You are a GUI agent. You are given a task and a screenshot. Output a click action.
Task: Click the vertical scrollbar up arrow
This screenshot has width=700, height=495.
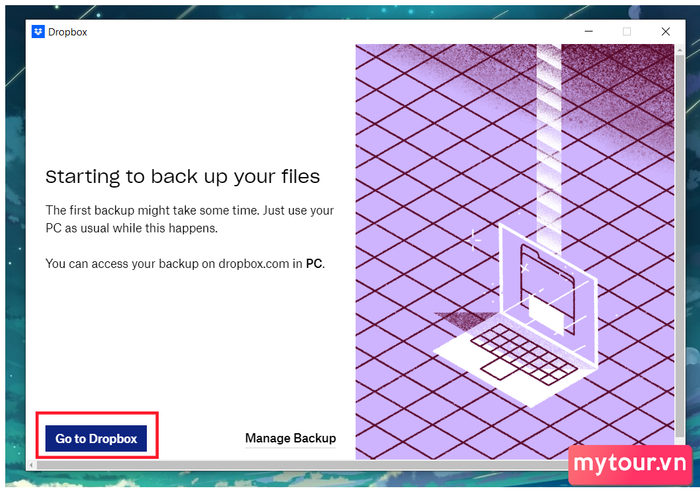click(x=679, y=50)
